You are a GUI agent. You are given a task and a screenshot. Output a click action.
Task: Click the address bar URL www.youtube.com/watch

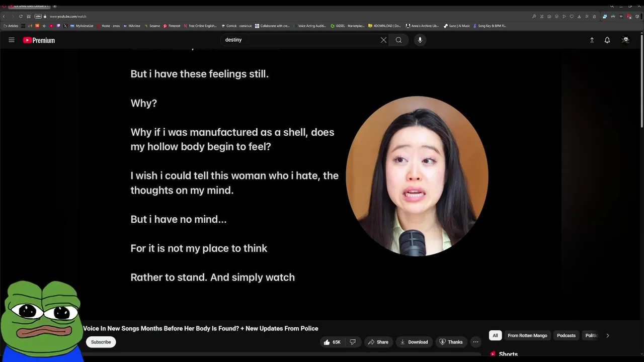tap(68, 17)
